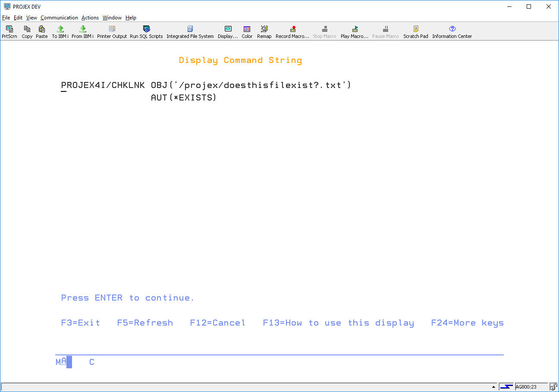Click the PrtScrn toolbar icon
This screenshot has height=392, width=559.
9,32
